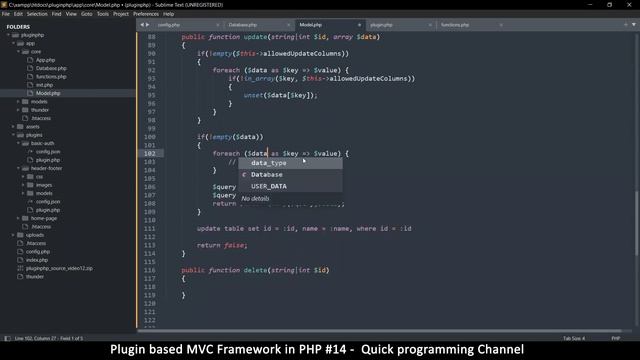Collapse the header-footer folder

[18, 168]
